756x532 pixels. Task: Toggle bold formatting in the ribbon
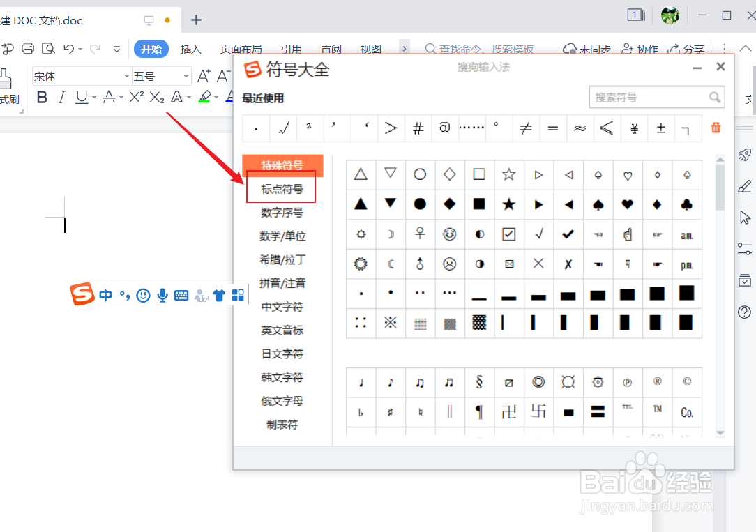coord(41,97)
